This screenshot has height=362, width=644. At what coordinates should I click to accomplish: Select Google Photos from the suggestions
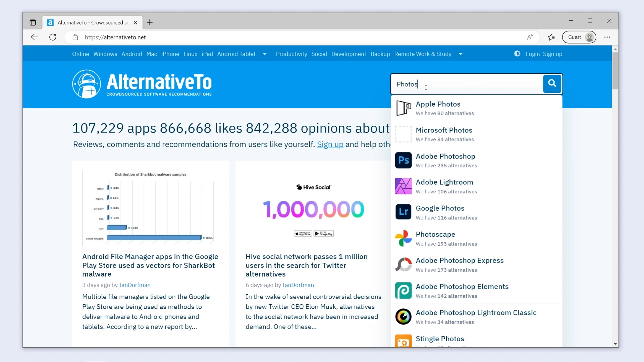click(x=440, y=208)
